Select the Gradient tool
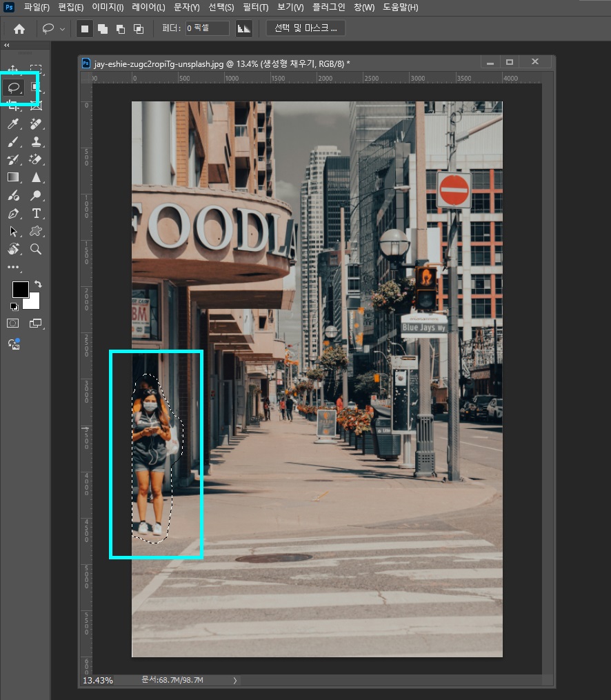This screenshot has width=611, height=700. [x=13, y=177]
